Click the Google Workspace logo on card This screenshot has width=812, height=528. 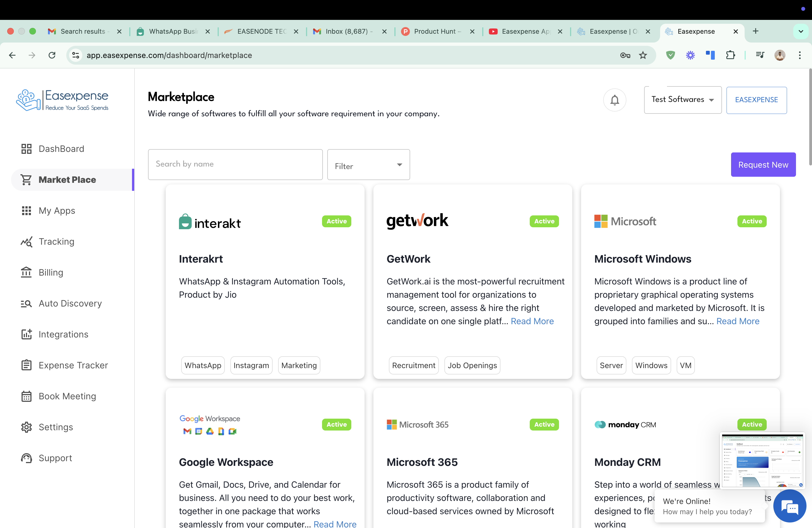(x=209, y=424)
